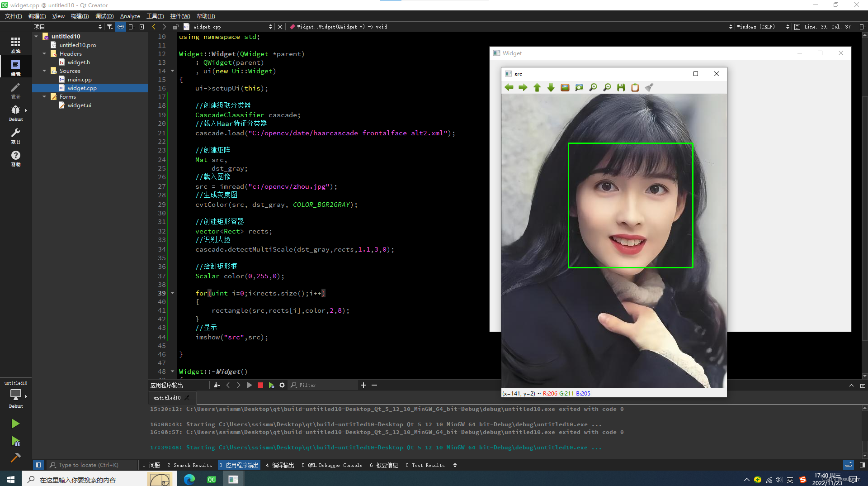Fold the code block at line 14
Viewport: 868px width, 486px height.
coord(172,71)
